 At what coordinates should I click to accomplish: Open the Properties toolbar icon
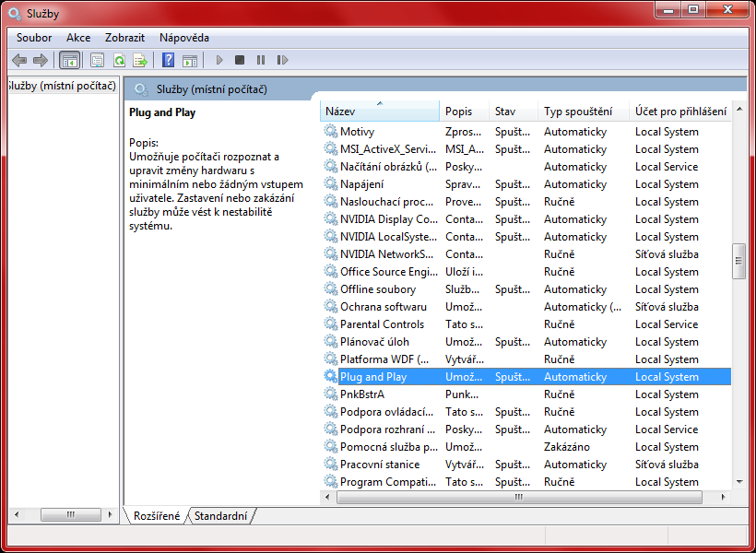(x=97, y=60)
